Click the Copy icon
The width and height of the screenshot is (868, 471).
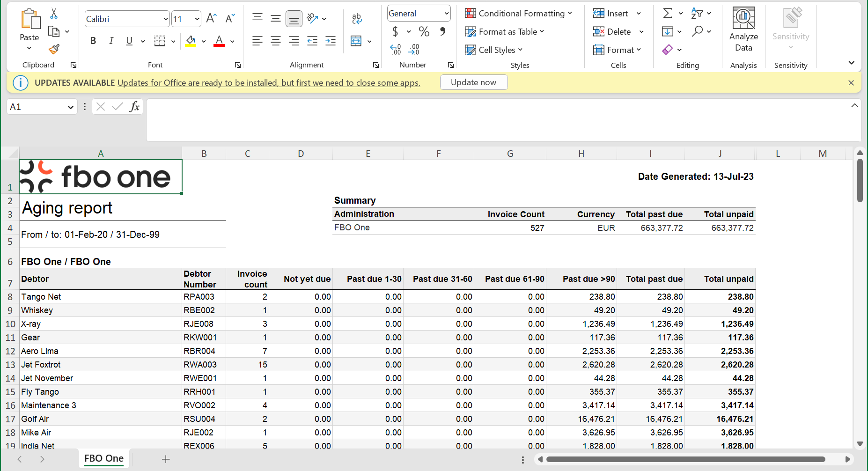[54, 31]
